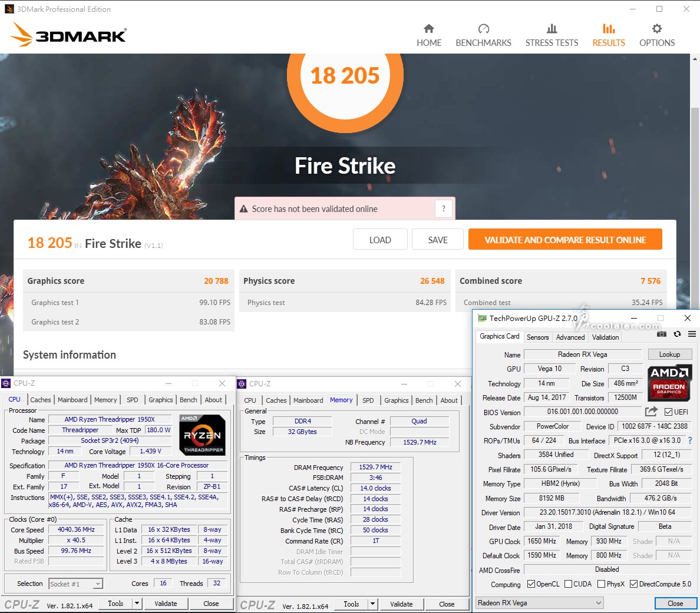
Task: Click the 'Graphics score' heading
Action: 56,281
